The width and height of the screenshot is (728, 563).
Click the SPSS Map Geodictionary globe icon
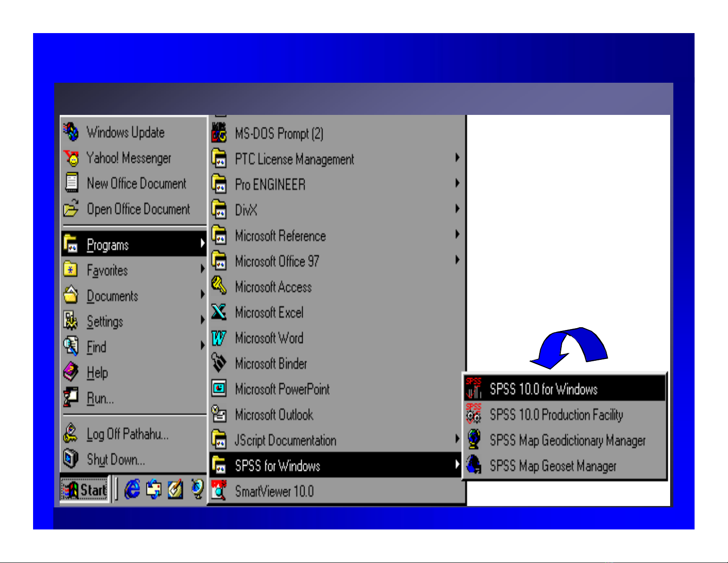pos(474,439)
